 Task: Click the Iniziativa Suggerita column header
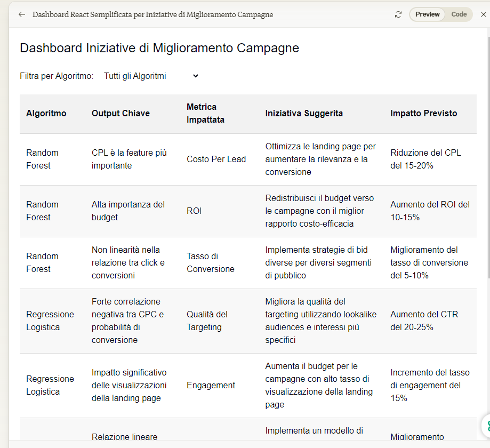click(x=304, y=113)
